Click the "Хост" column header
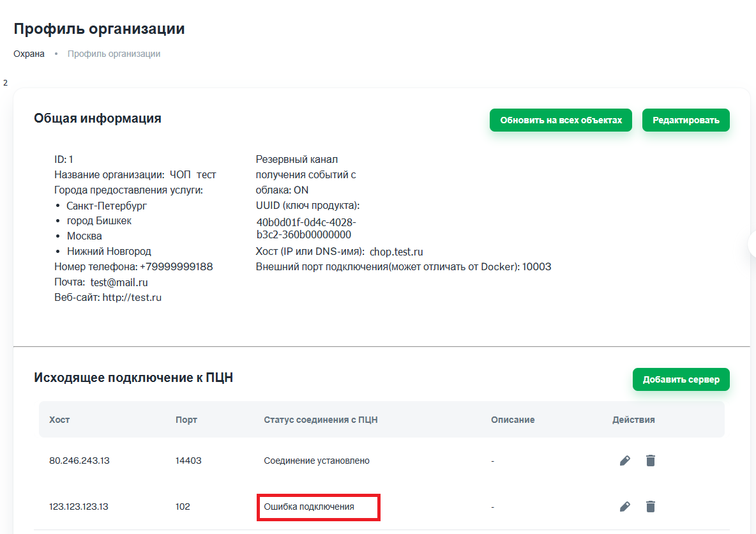This screenshot has height=534, width=756. (x=60, y=420)
